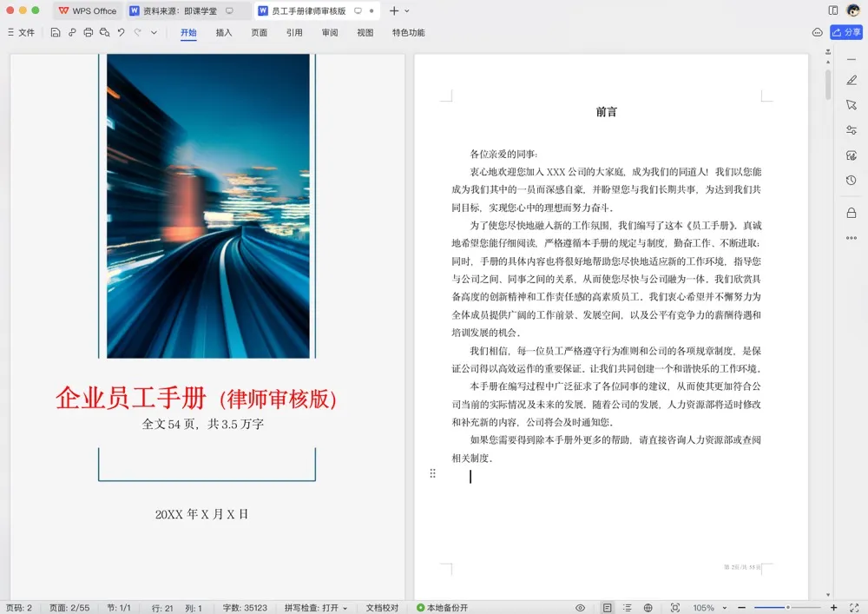The width and height of the screenshot is (868, 614).
Task: Click the subtitle 全文 54 页，共 3.5 万字
Action: pyautogui.click(x=202, y=424)
